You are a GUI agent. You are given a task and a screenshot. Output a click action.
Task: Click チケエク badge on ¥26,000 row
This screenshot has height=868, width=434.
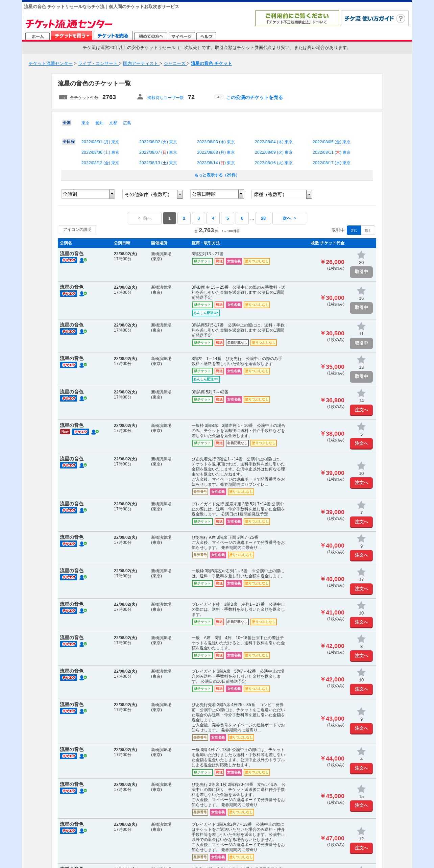tap(69, 260)
